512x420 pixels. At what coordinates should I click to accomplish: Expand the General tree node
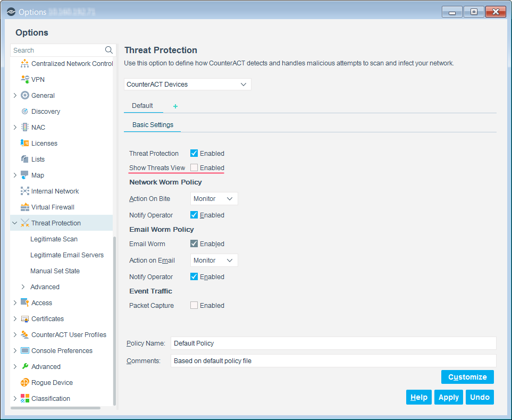point(15,95)
